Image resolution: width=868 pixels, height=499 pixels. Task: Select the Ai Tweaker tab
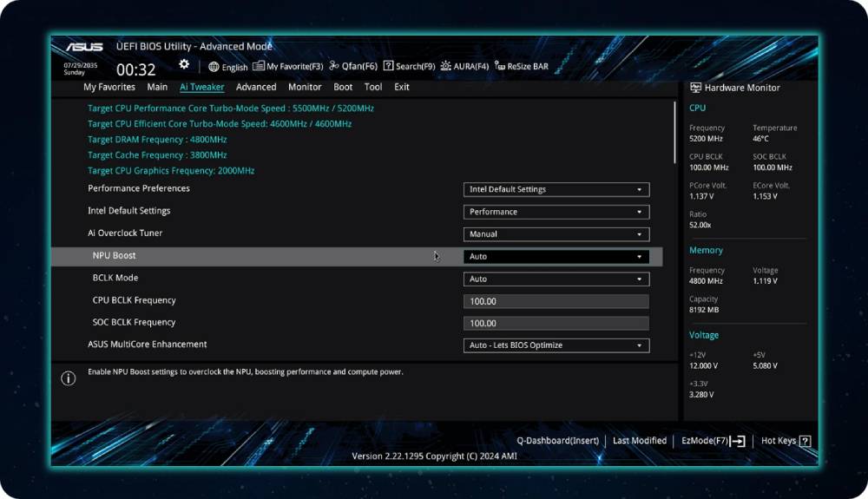point(202,87)
